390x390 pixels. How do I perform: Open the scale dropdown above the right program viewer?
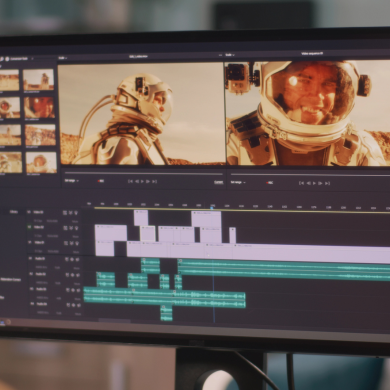(x=230, y=55)
